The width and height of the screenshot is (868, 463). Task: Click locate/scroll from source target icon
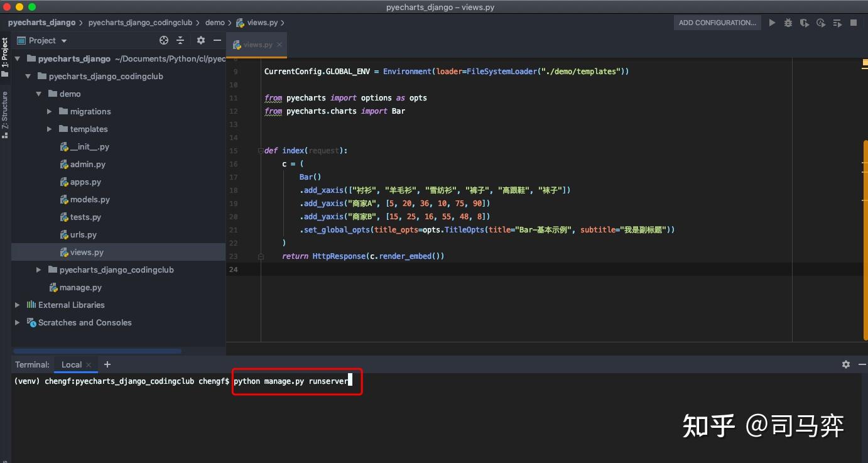coord(164,40)
